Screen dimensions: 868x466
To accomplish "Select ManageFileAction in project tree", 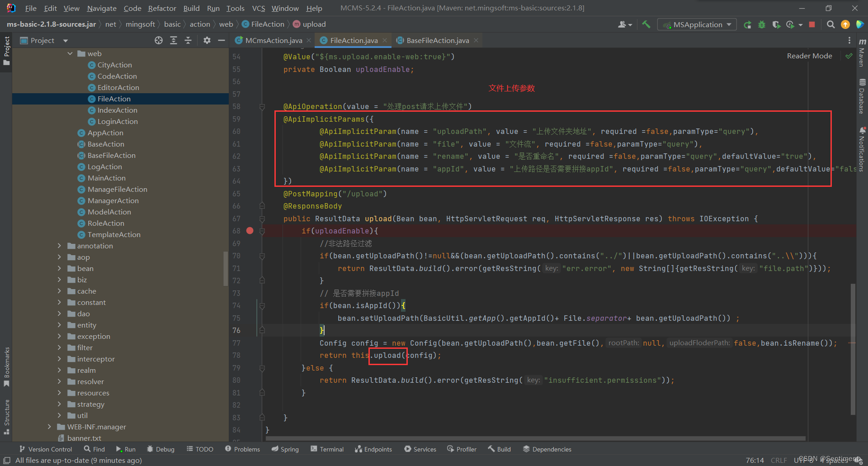I will tap(118, 189).
